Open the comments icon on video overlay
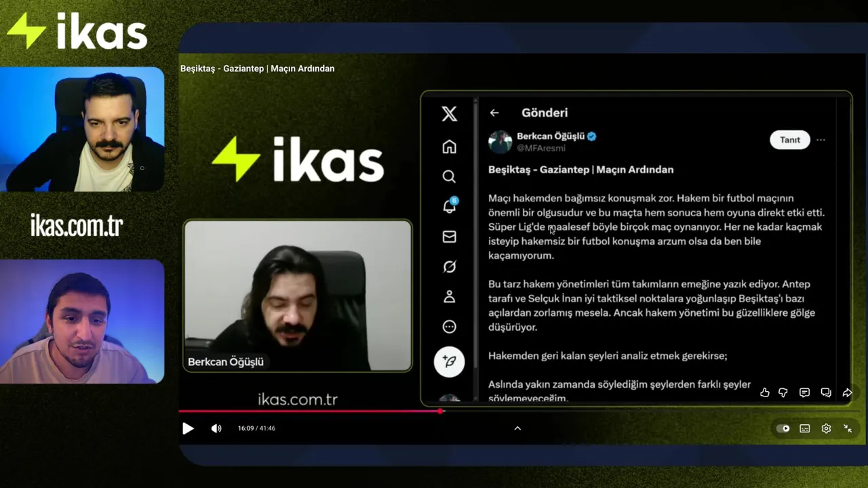868x488 pixels. click(x=804, y=392)
